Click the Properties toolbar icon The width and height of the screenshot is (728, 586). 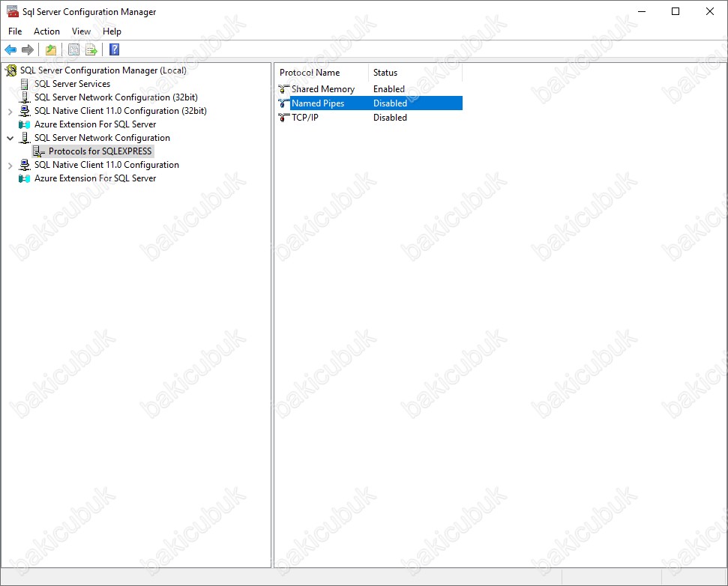(x=73, y=49)
